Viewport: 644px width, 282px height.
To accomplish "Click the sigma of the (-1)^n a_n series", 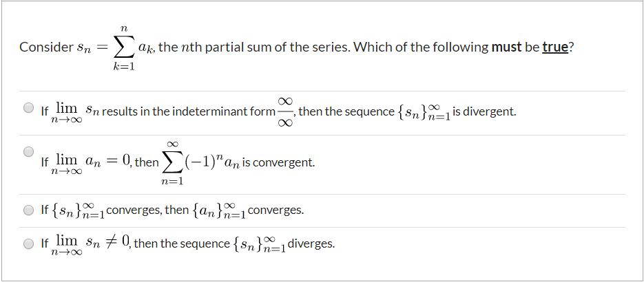I will pos(172,163).
